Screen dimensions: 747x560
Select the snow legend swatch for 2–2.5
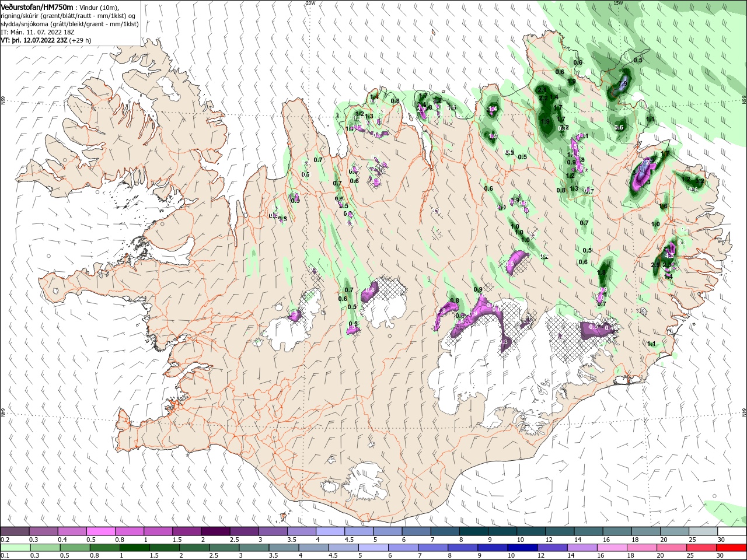tap(215, 531)
